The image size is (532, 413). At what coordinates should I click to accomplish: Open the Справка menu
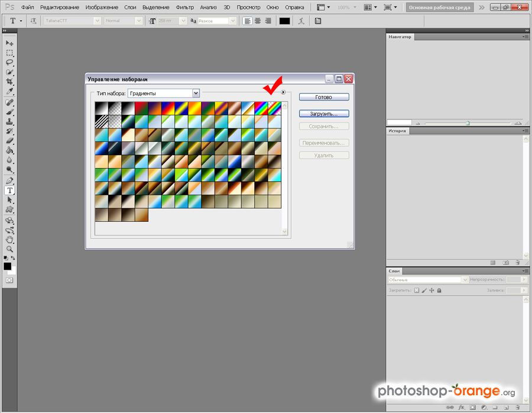[x=294, y=7]
